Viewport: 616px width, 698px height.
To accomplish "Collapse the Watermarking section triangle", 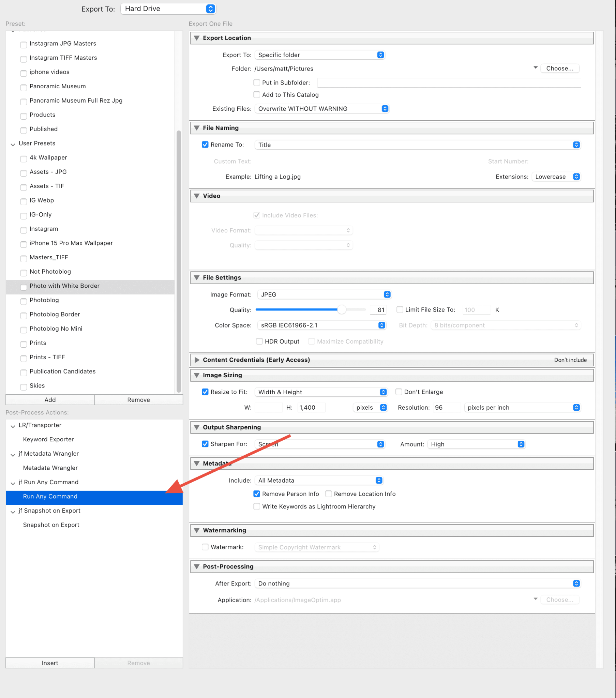I will pyautogui.click(x=196, y=530).
